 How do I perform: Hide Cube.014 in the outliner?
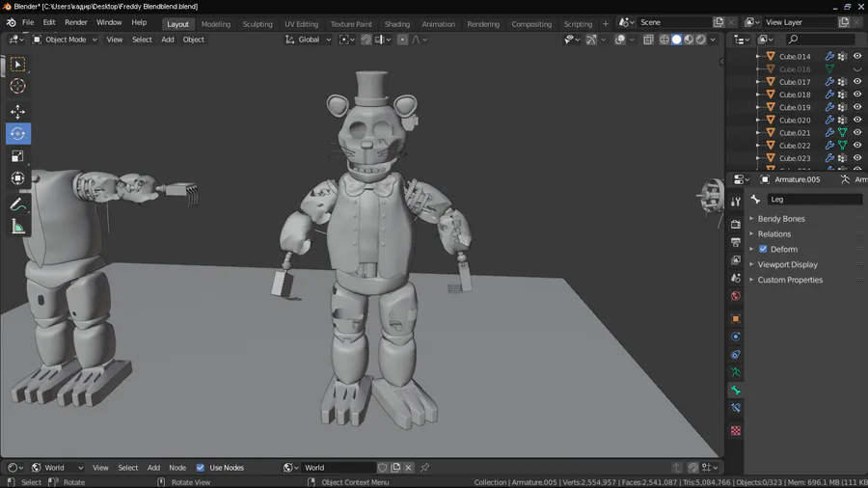click(857, 57)
